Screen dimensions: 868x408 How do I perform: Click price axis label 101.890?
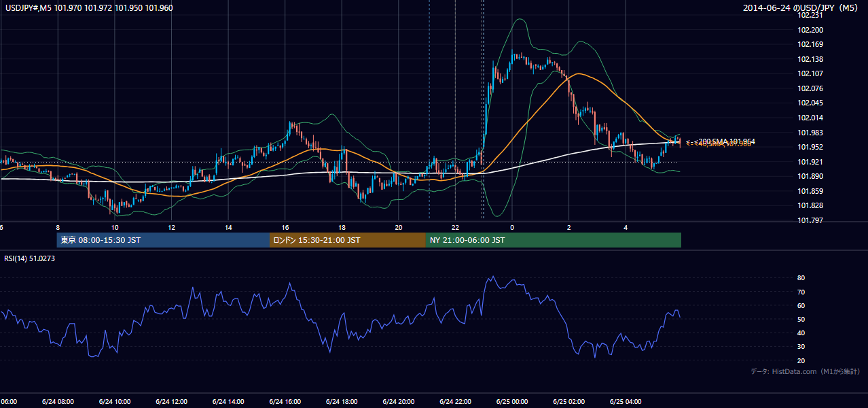point(812,176)
